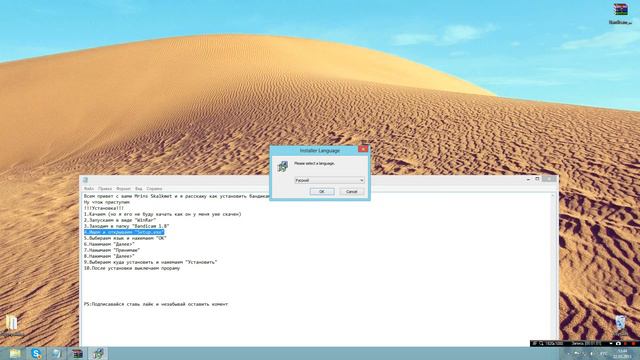Maximize the Notepad window

[538, 179]
